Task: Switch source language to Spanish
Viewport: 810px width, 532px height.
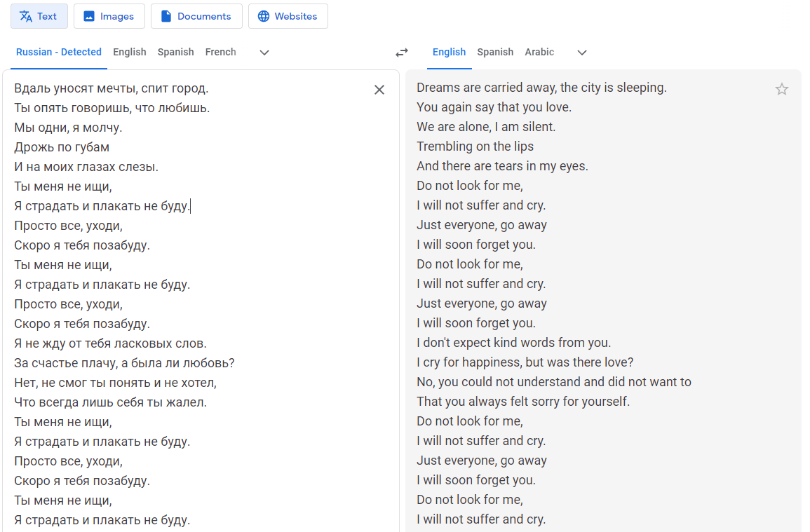Action: pyautogui.click(x=176, y=52)
